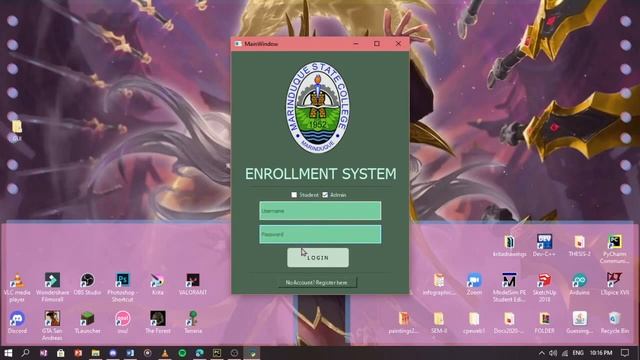640x360 pixels.
Task: Open File Explorer from taskbar
Action: (x=96, y=353)
